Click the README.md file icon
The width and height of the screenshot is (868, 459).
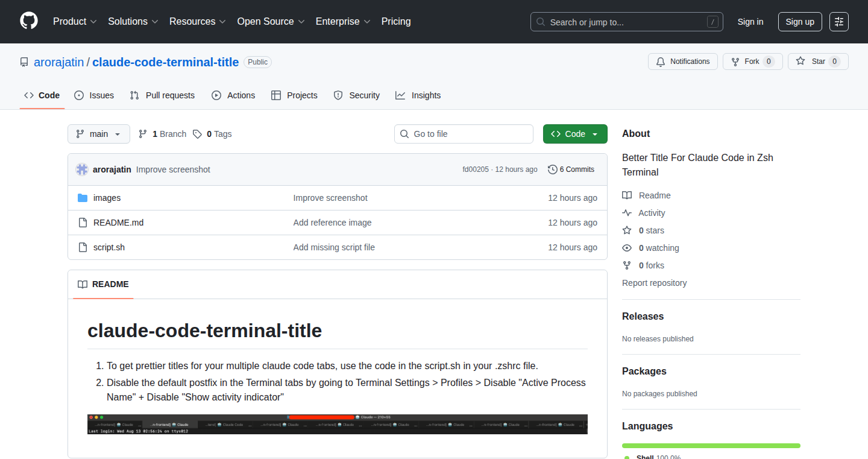[83, 223]
